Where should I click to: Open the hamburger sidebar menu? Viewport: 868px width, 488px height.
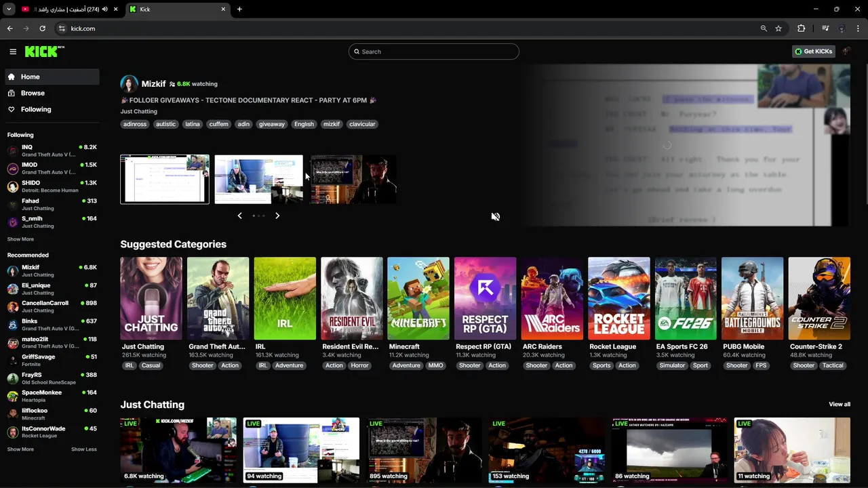click(x=13, y=52)
